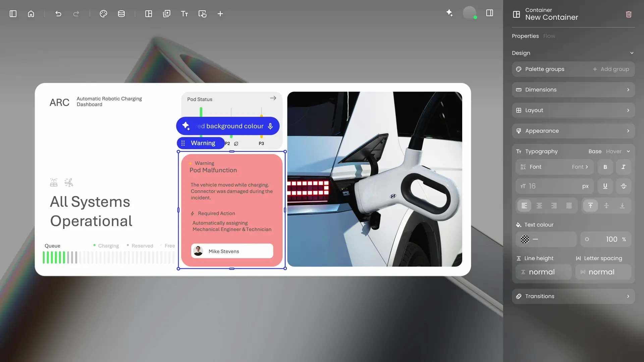Align text to the left

524,205
